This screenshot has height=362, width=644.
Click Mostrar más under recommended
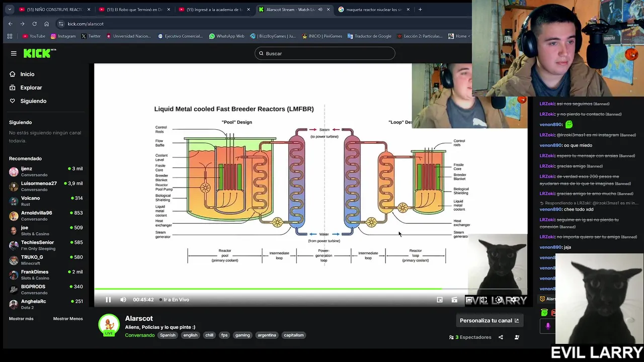pos(21,319)
